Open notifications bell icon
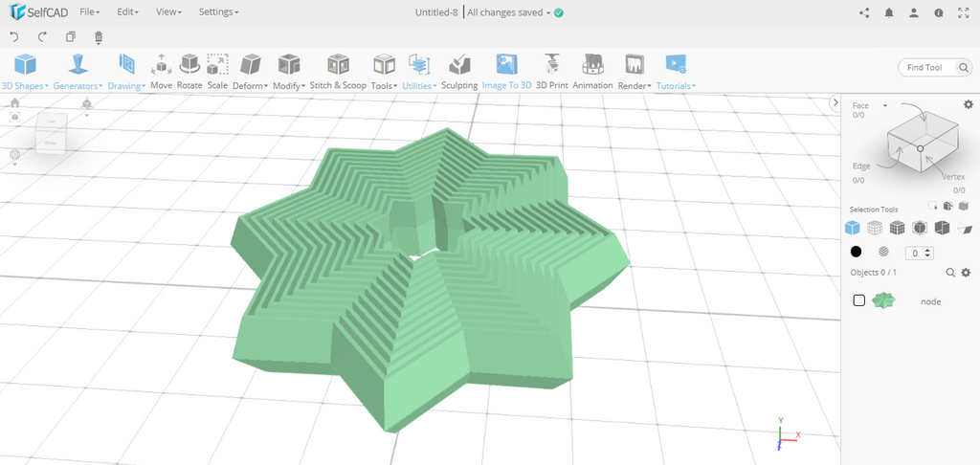 889,12
